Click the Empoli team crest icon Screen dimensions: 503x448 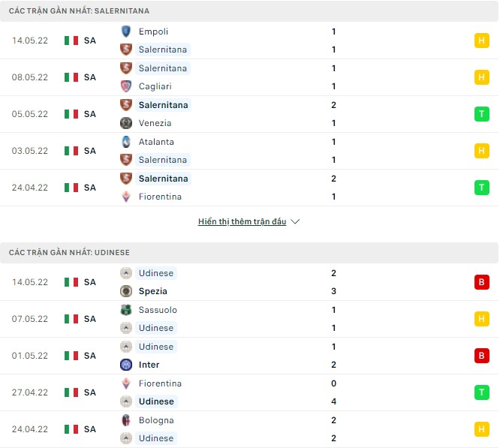point(126,32)
